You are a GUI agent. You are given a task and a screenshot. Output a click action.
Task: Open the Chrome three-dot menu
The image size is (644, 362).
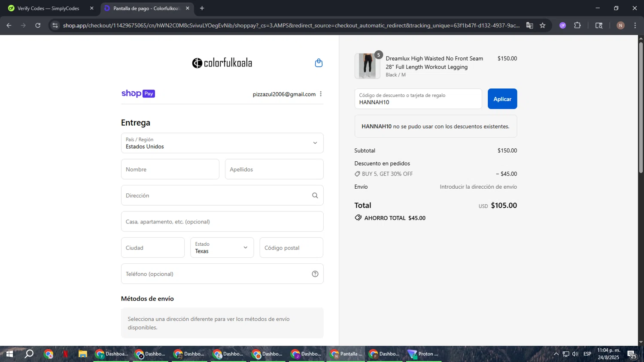[635, 25]
